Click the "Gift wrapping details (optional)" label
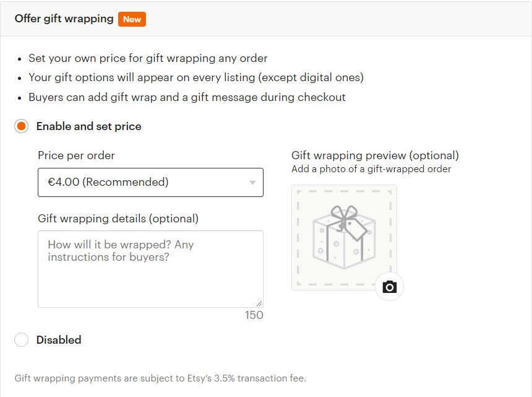Screen dimensions: 532x397 point(118,219)
